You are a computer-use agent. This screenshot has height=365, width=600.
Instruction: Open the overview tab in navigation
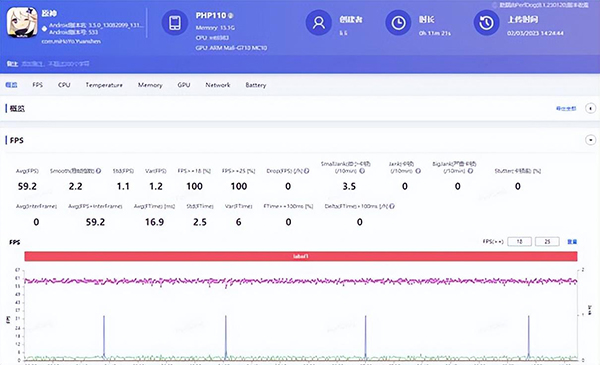tap(11, 85)
